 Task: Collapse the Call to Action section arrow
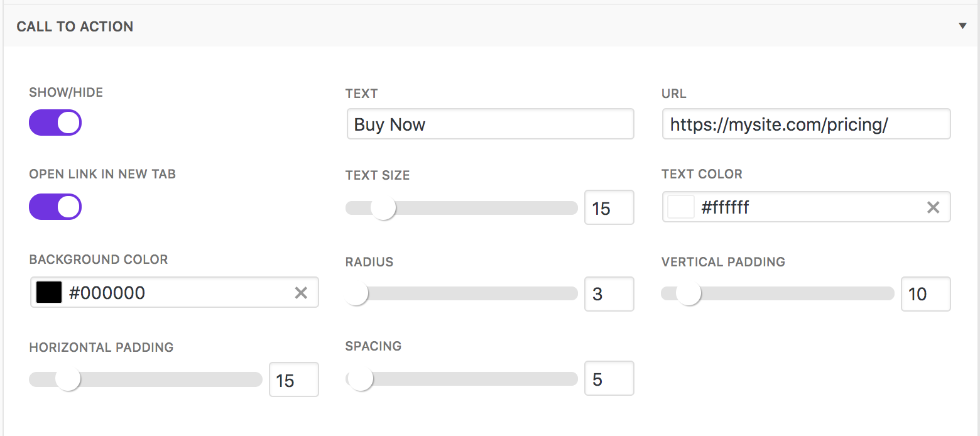pos(962,26)
